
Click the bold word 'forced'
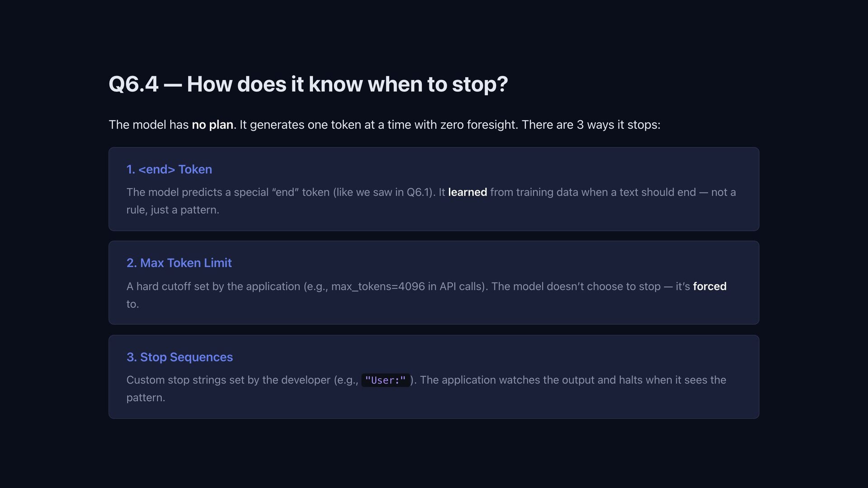pyautogui.click(x=710, y=286)
